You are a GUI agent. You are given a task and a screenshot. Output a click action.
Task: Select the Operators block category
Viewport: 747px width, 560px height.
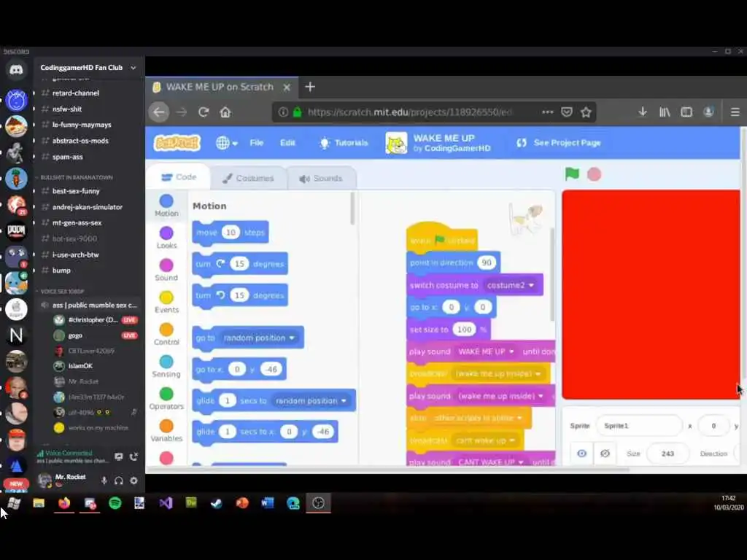[166, 399]
